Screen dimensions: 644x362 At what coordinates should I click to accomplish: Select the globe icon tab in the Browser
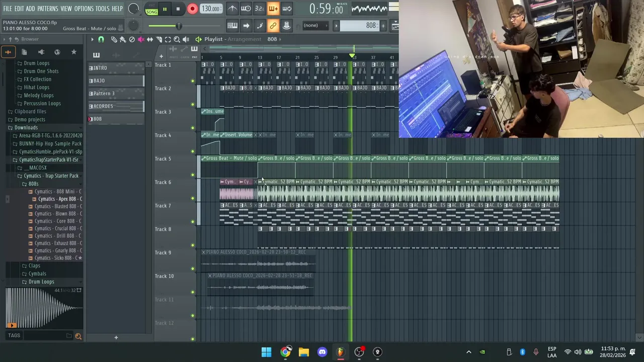pyautogui.click(x=57, y=52)
